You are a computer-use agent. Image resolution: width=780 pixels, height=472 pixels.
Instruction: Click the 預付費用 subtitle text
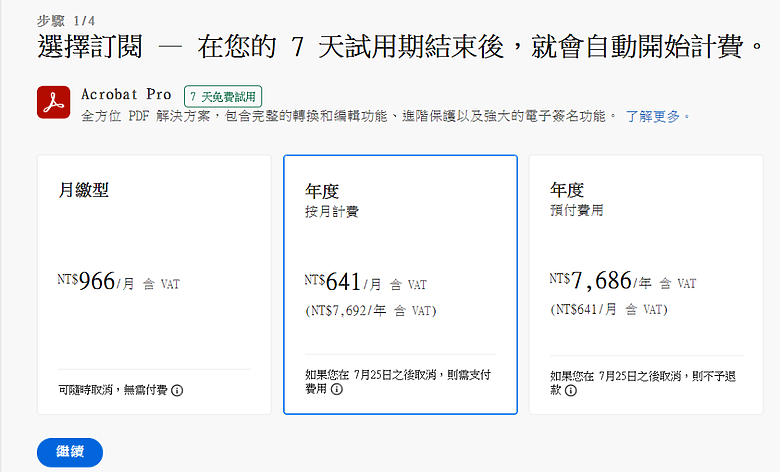577,210
